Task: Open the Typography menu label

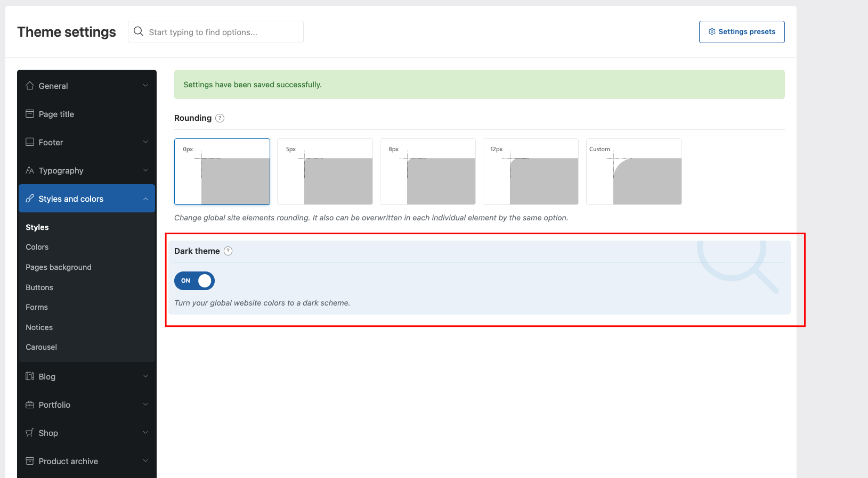Action: 61,171
